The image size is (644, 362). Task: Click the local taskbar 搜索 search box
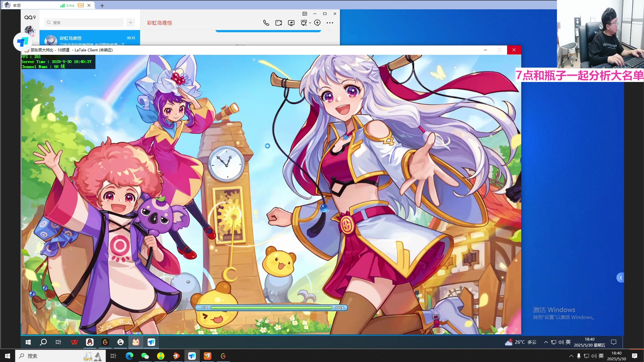point(60,356)
